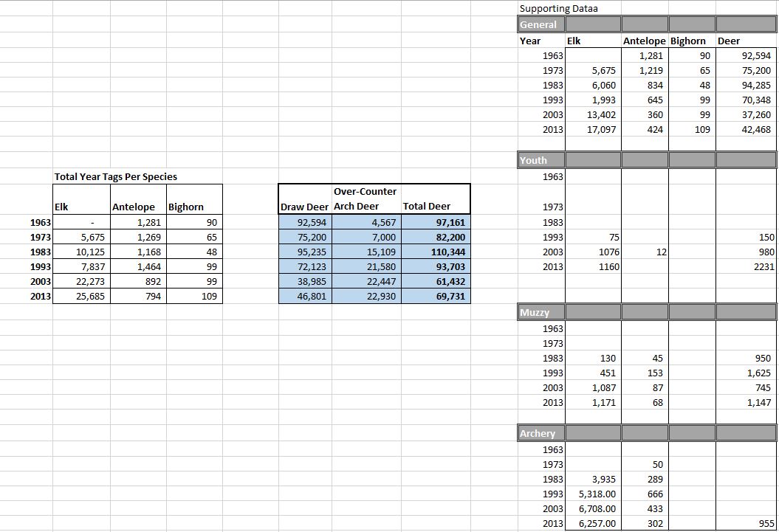Select the 'Total Year Tags Per Species' heading
The width and height of the screenshot is (779, 532).
[115, 176]
